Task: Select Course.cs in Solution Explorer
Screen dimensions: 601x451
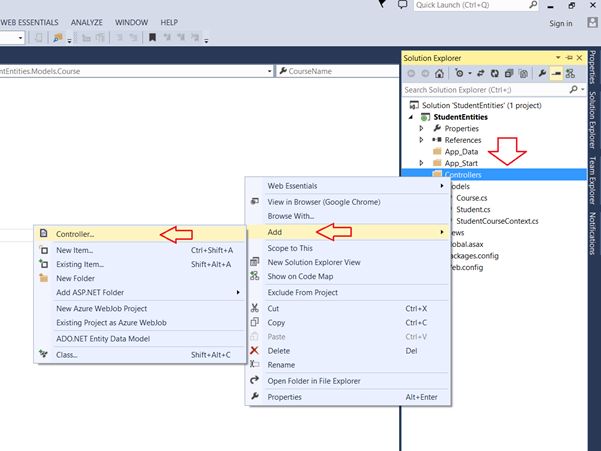Action: [471, 198]
